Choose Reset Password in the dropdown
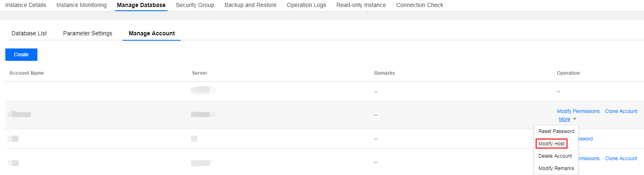This screenshot has width=644, height=175. [556, 131]
